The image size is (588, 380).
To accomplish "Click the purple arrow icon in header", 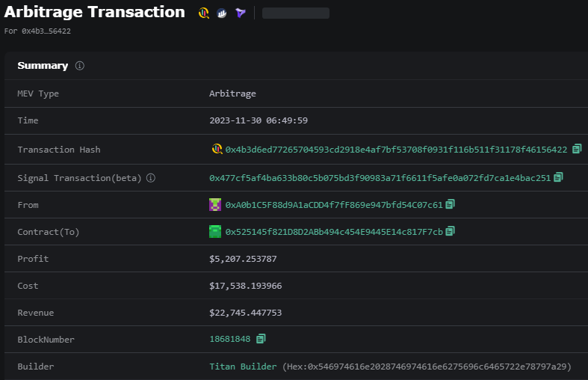I will [x=241, y=13].
